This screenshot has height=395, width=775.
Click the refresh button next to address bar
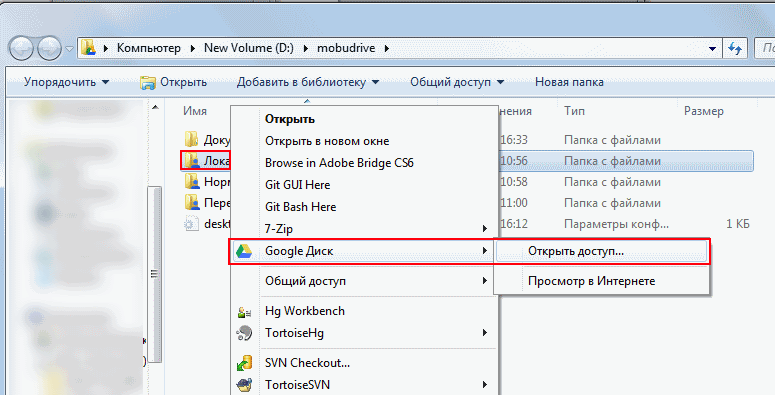735,48
